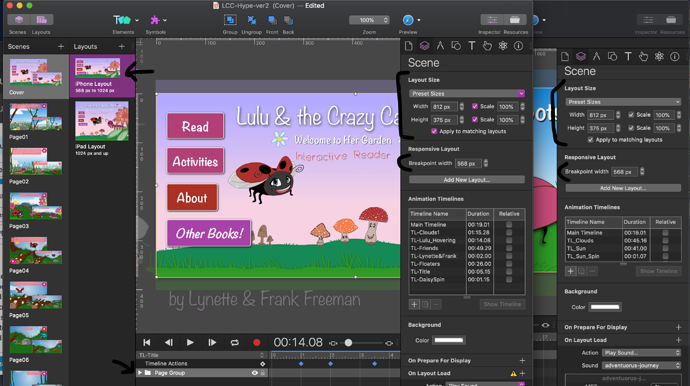Click the Ungroup toolbar icon
This screenshot has width=690, height=386.
pyautogui.click(x=252, y=20)
